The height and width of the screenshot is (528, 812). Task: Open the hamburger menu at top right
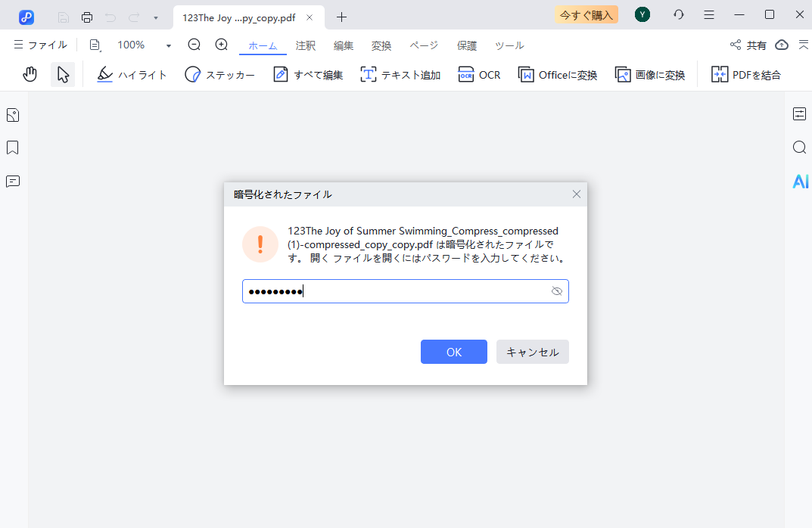[709, 14]
